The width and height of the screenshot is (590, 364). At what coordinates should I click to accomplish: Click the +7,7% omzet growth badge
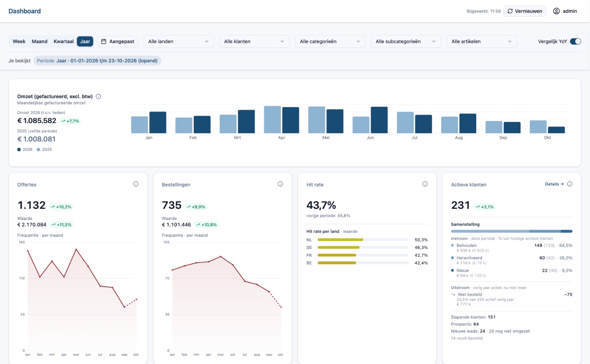pos(70,121)
